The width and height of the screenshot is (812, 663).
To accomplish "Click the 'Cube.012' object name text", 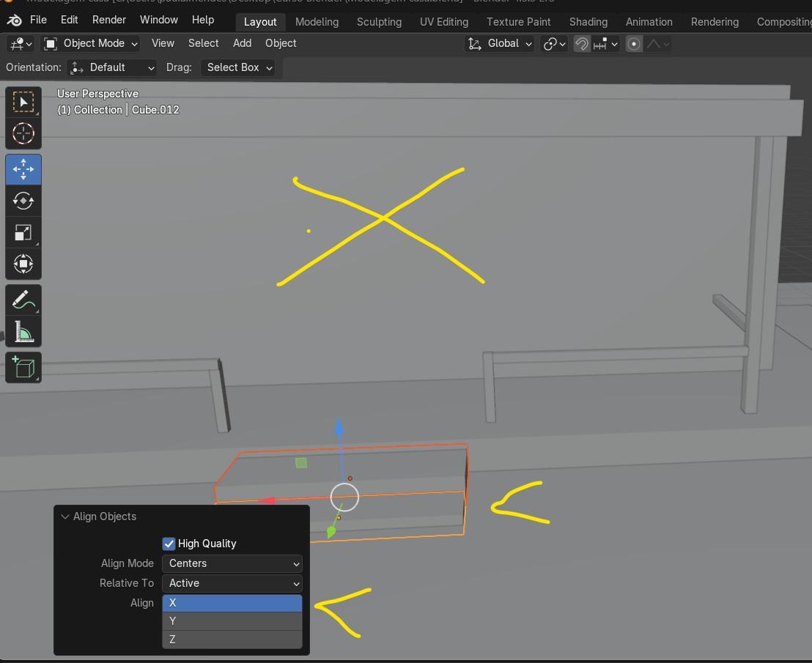I will coord(155,110).
